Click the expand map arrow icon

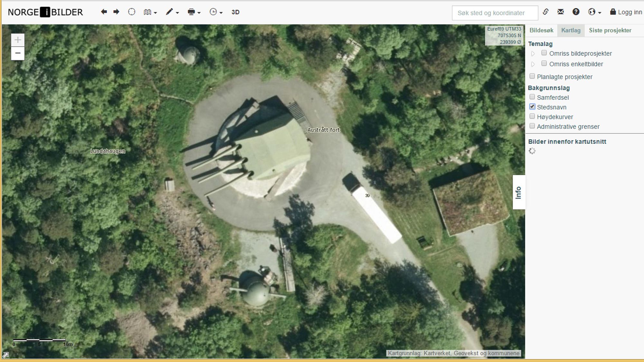click(x=5, y=355)
